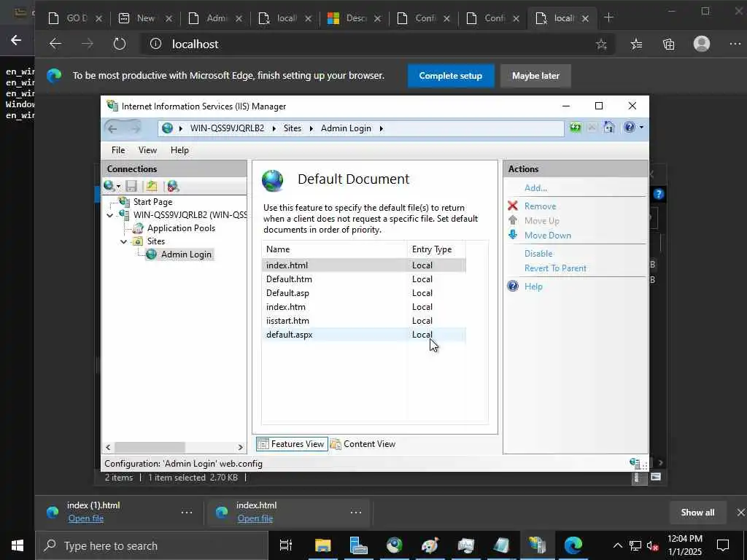The height and width of the screenshot is (560, 747).
Task: Open the Help dropdown icon in IIS address bar
Action: pos(634,127)
